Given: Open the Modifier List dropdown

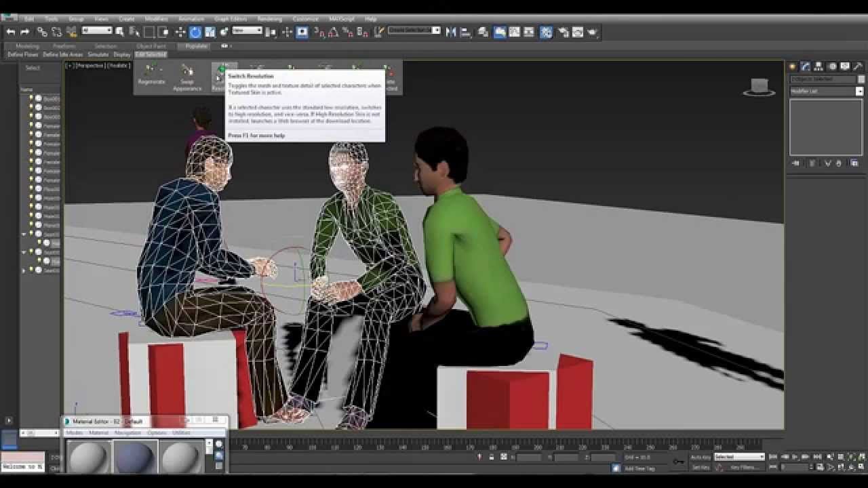Looking at the screenshot, I should click(827, 91).
